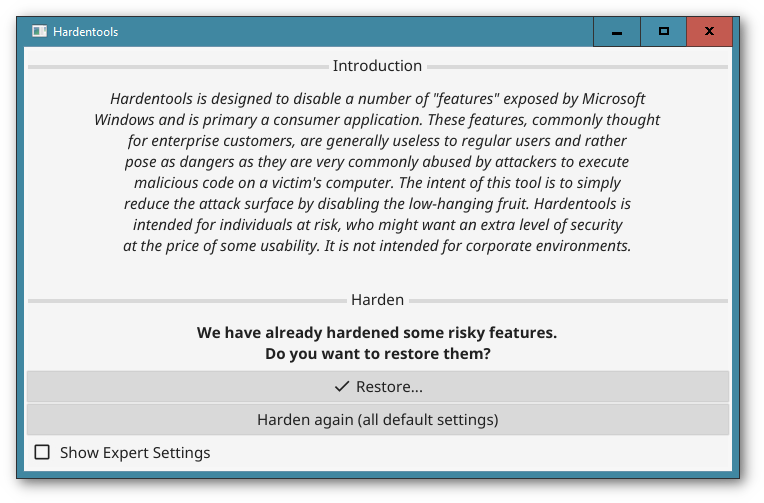Click the empty title bar area beside Hardentools
Image resolution: width=764 pixels, height=503 pixels.
(356, 32)
